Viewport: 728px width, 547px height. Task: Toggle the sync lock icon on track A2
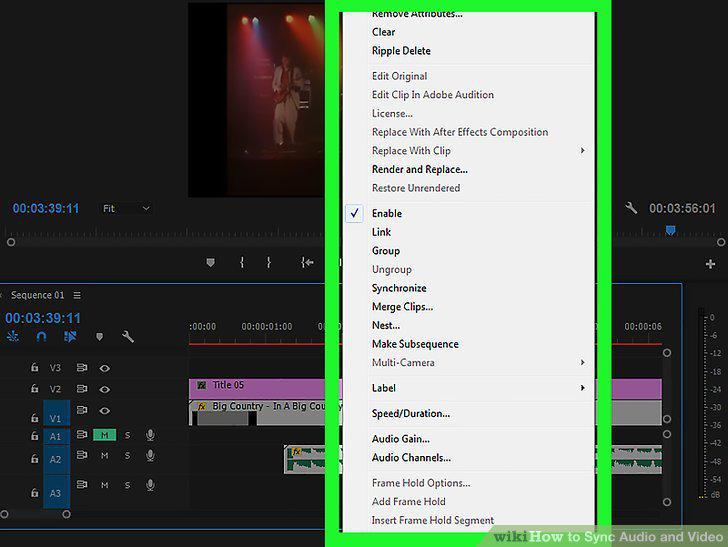pyautogui.click(x=82, y=455)
